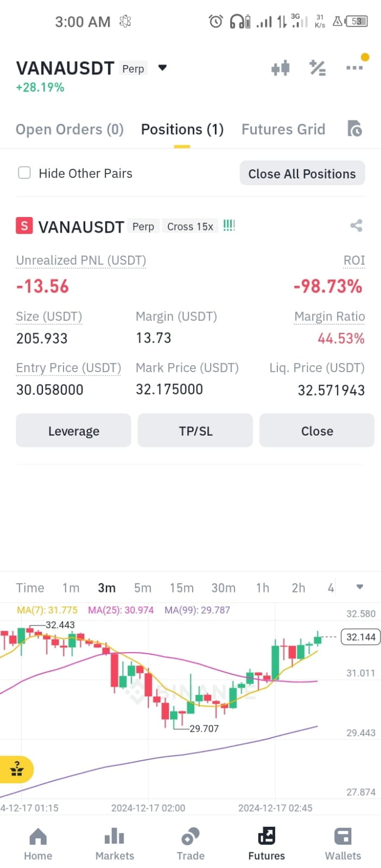
Task: Select the 15m chart interval
Action: 181,588
